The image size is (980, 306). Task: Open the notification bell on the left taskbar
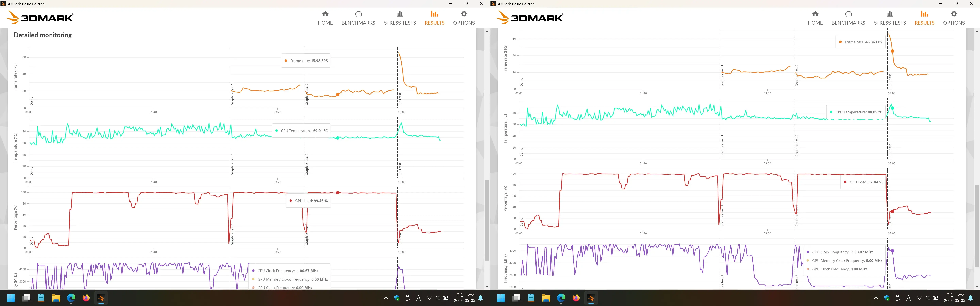coord(480,298)
